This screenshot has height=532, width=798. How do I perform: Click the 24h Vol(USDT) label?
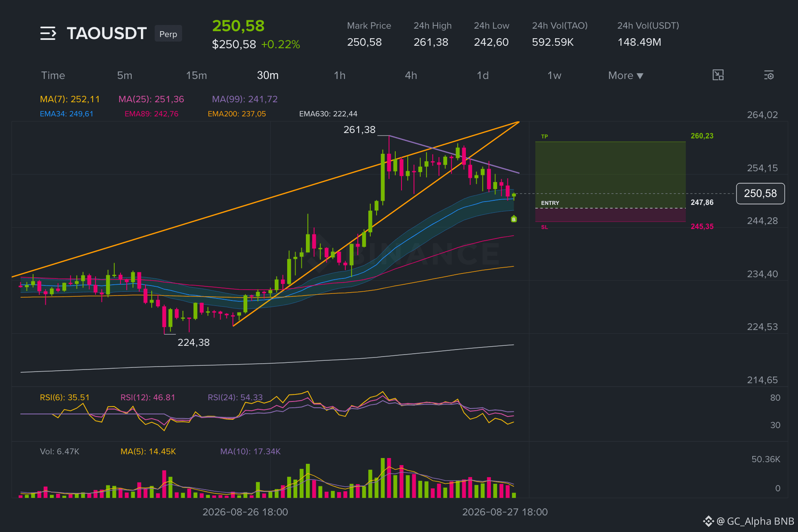click(648, 26)
